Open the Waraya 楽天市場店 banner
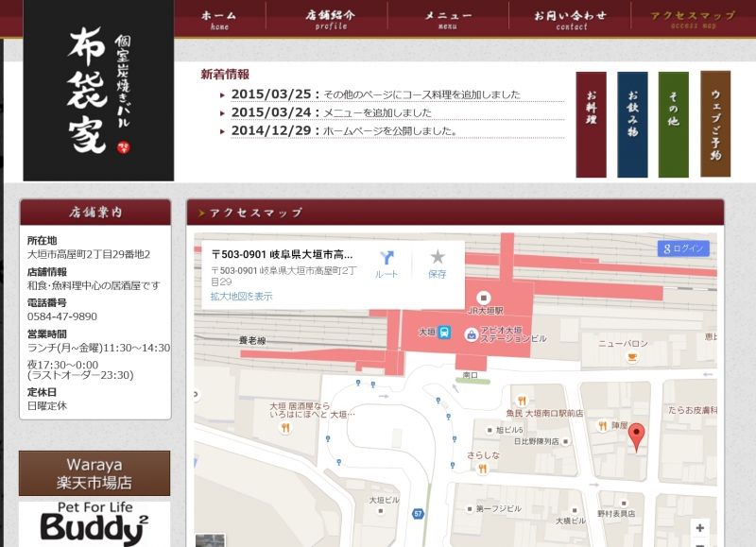 94,473
